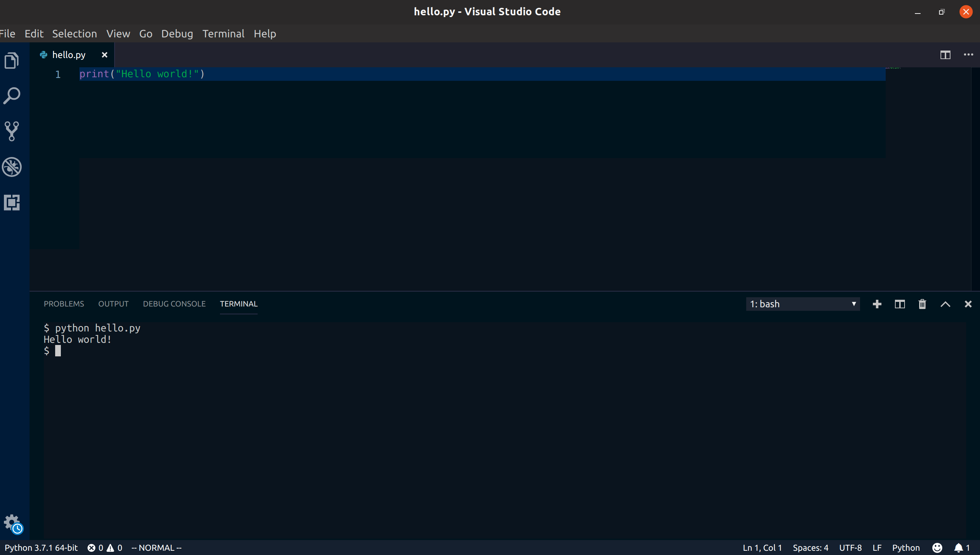Screen dimensions: 980x555
Task: Open the Debug menu
Action: click(177, 33)
